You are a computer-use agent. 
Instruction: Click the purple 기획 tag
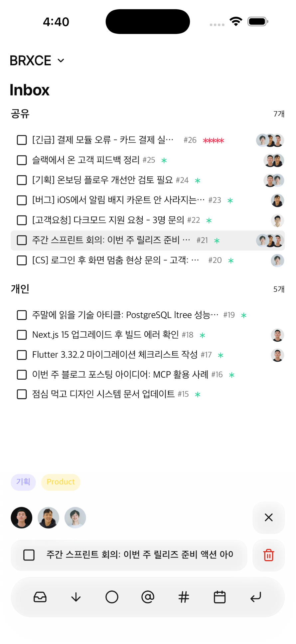coord(23,482)
